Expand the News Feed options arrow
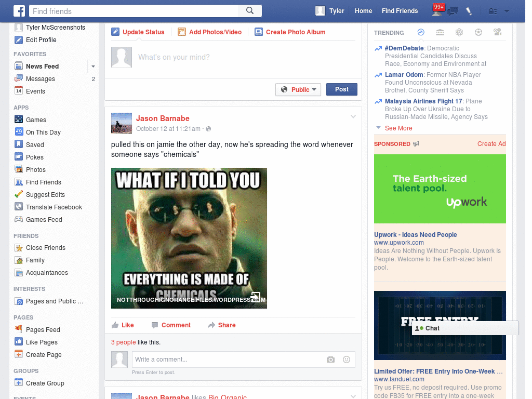This screenshot has height=399, width=532. click(93, 66)
